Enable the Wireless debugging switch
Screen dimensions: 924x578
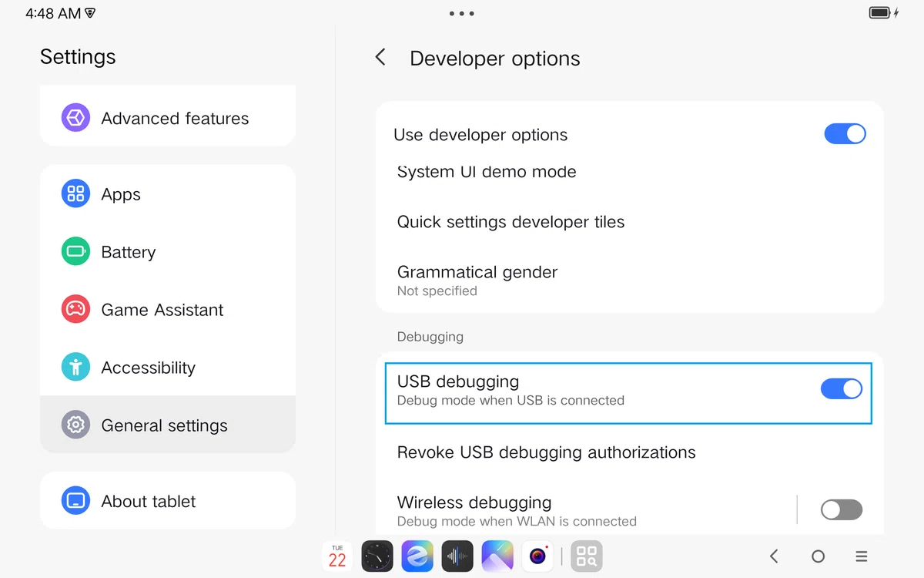coord(842,509)
